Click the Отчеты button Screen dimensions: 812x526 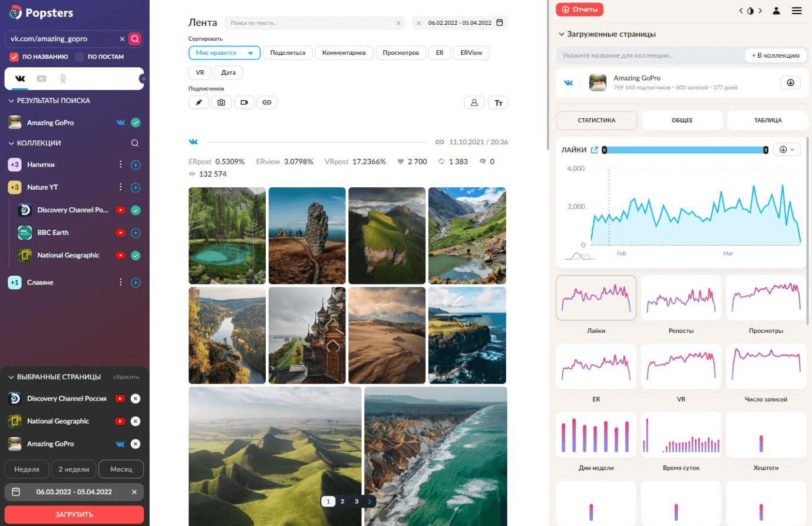(579, 9)
